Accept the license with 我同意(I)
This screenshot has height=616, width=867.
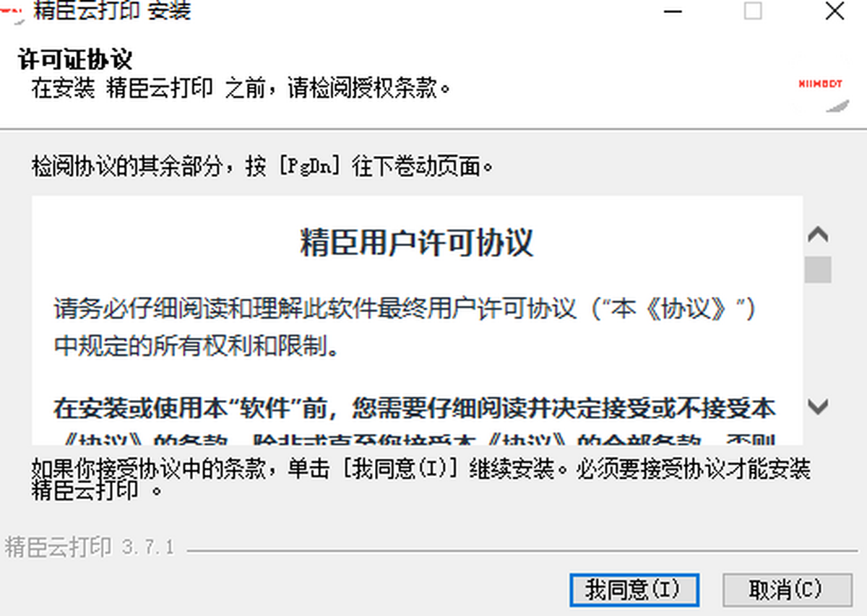[634, 590]
